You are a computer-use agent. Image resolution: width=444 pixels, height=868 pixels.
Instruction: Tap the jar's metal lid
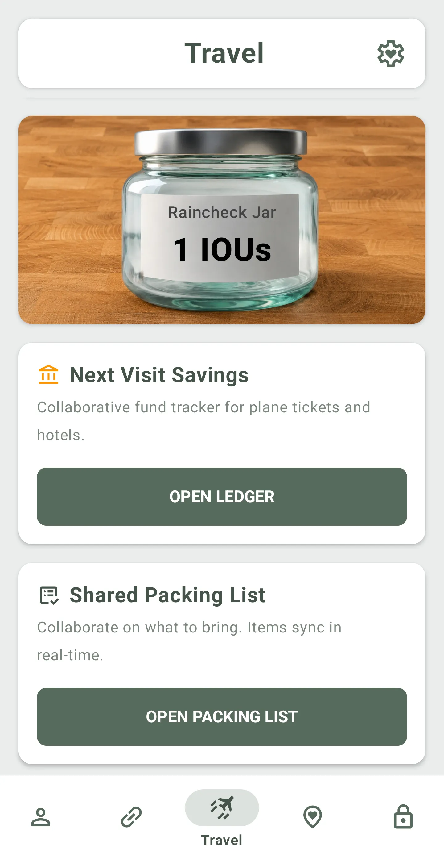coord(221,142)
